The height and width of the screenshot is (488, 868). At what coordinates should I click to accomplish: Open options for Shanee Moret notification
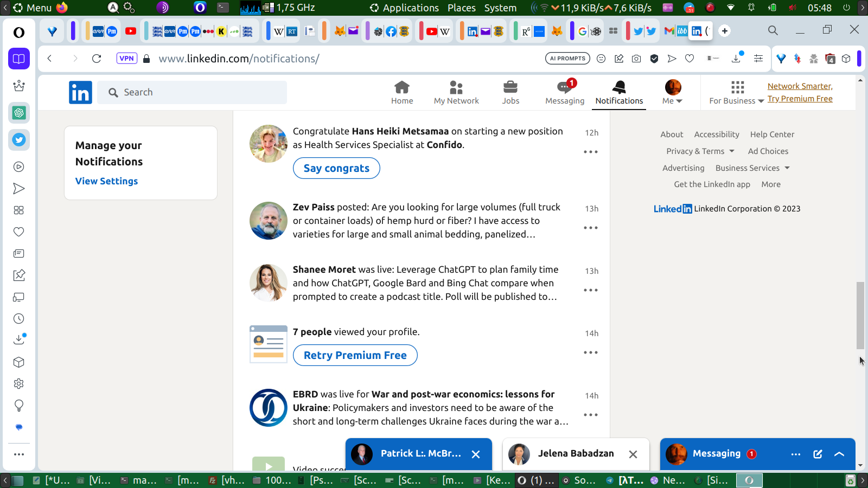coord(591,290)
